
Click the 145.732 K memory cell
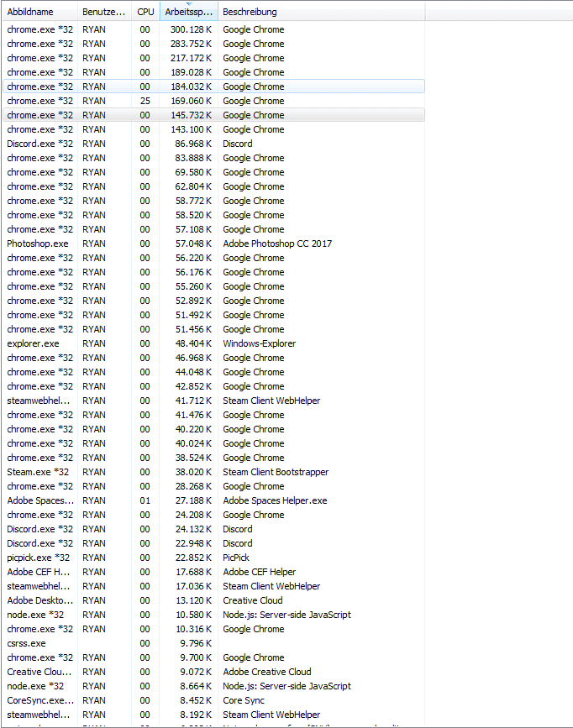pyautogui.click(x=191, y=115)
